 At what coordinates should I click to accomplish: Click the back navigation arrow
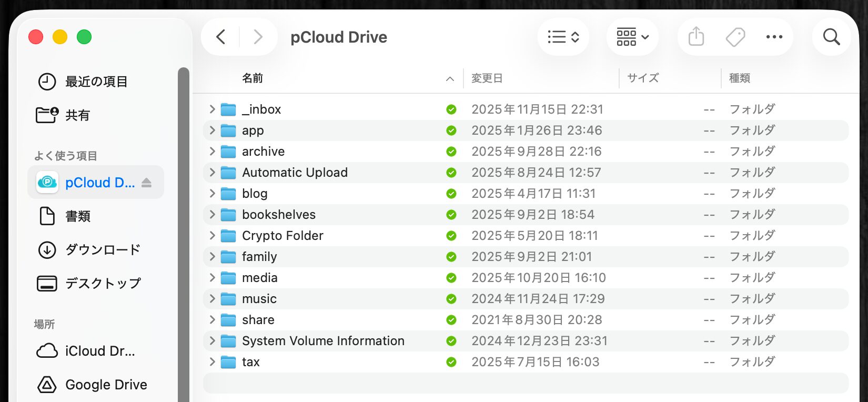pyautogui.click(x=221, y=37)
